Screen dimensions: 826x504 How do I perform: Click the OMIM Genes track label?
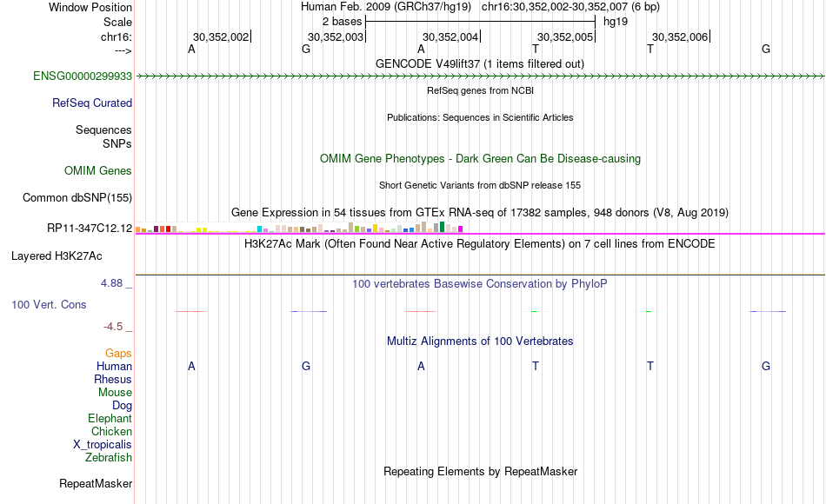coord(97,170)
